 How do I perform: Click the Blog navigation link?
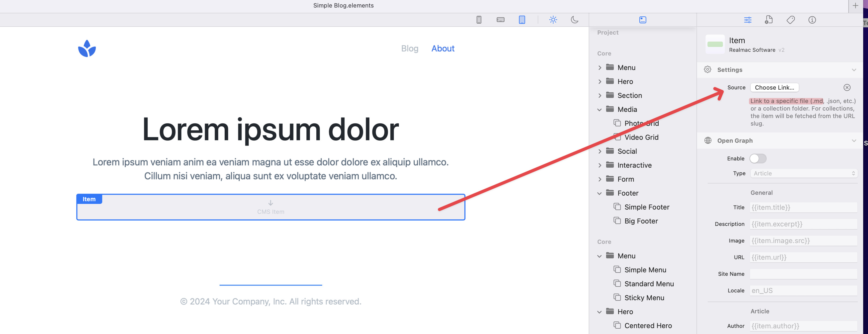pos(409,49)
